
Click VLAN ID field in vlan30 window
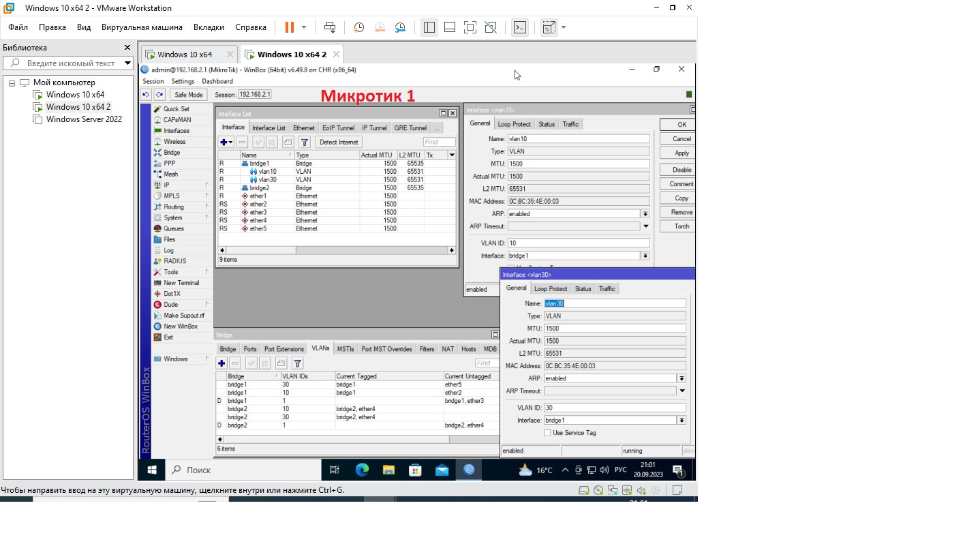point(615,408)
